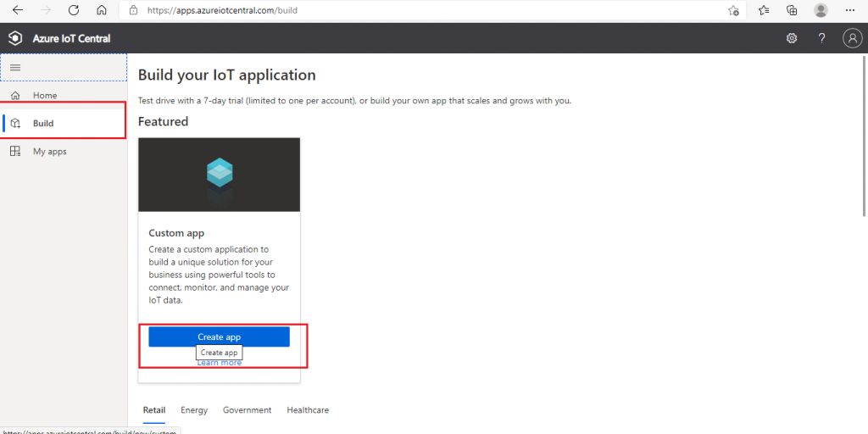The width and height of the screenshot is (868, 434).
Task: Open browser Collections icon
Action: [793, 10]
